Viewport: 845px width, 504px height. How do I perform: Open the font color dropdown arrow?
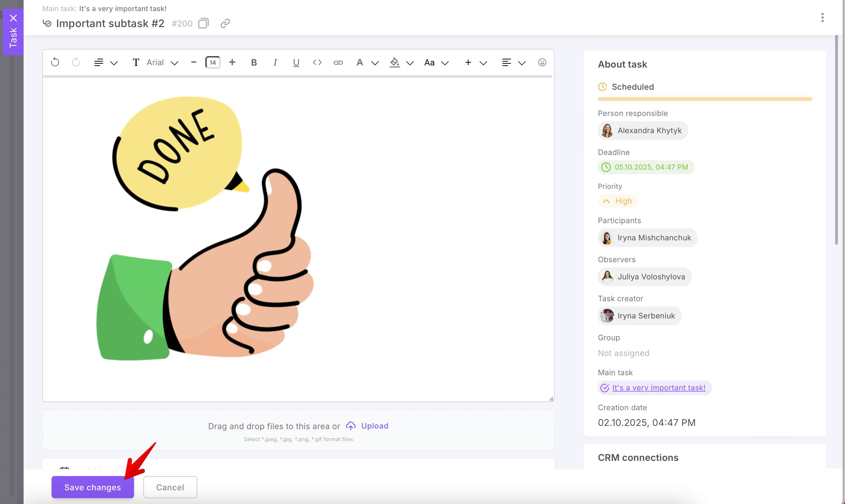pos(375,63)
